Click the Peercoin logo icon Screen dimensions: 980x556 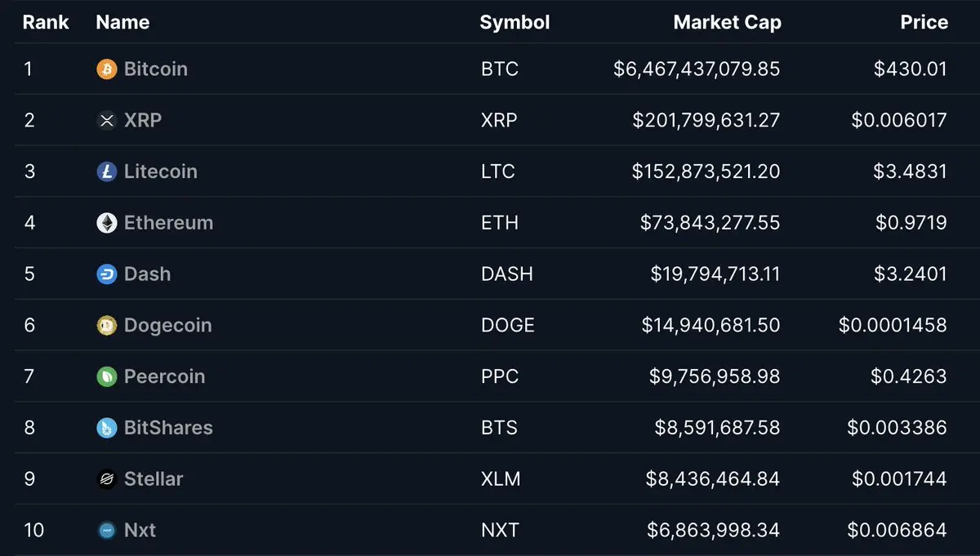pyautogui.click(x=107, y=377)
